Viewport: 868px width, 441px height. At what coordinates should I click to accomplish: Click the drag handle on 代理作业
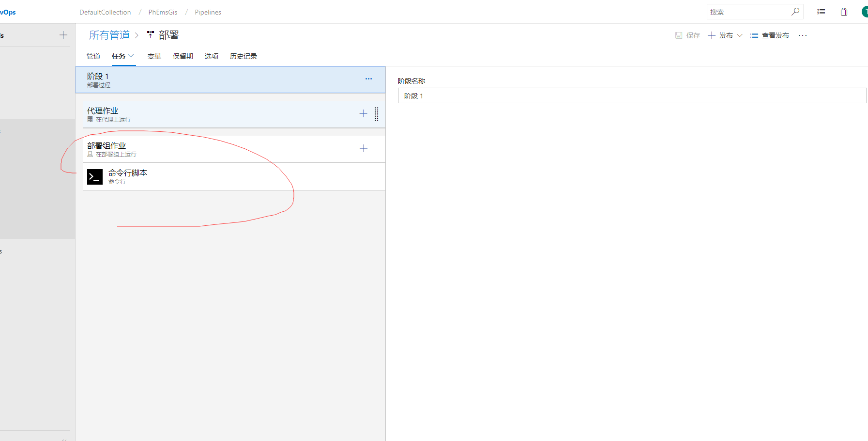pyautogui.click(x=377, y=114)
